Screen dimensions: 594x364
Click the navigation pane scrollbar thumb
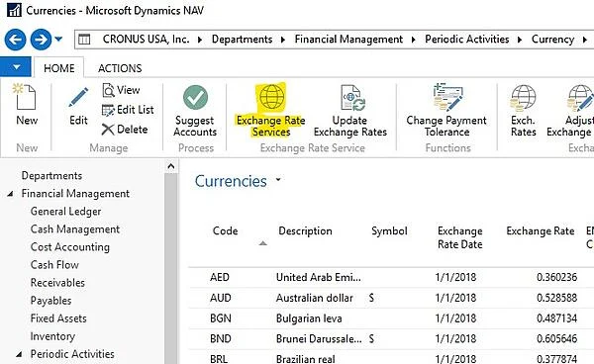(171, 269)
